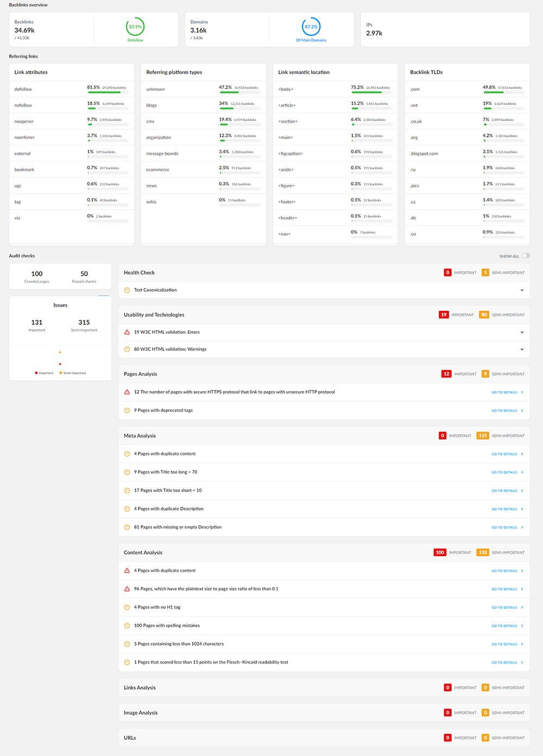The height and width of the screenshot is (756, 543).
Task: Click the Important legend in Issues chart
Action: point(45,373)
